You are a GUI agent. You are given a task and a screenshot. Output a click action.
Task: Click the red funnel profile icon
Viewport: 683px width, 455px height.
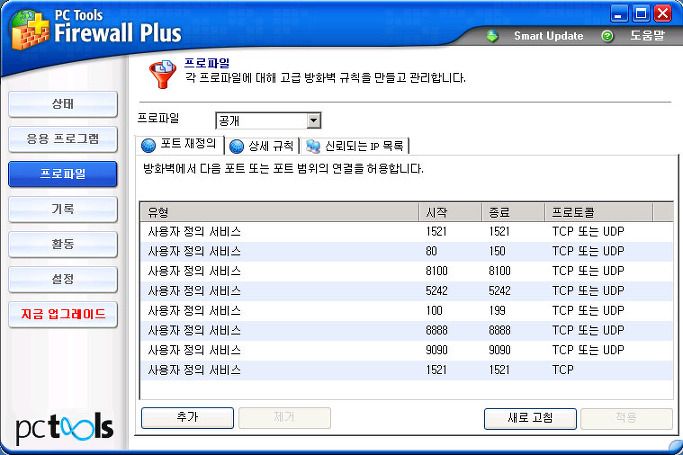(162, 74)
